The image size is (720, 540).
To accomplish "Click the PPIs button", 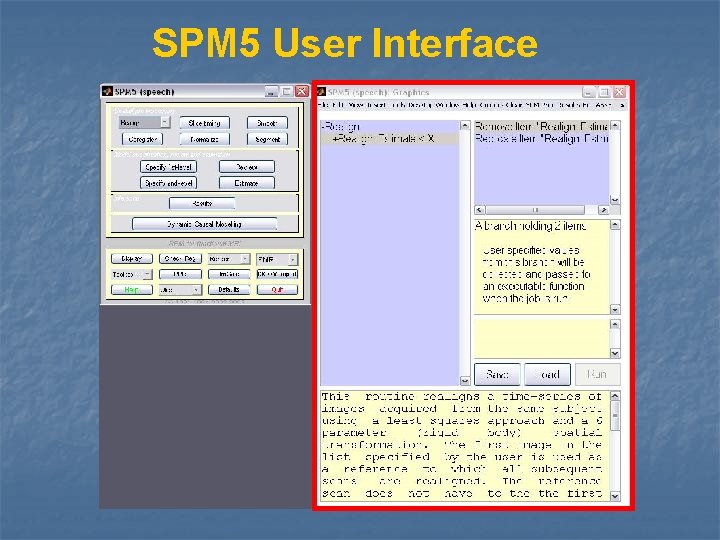I will click(180, 275).
